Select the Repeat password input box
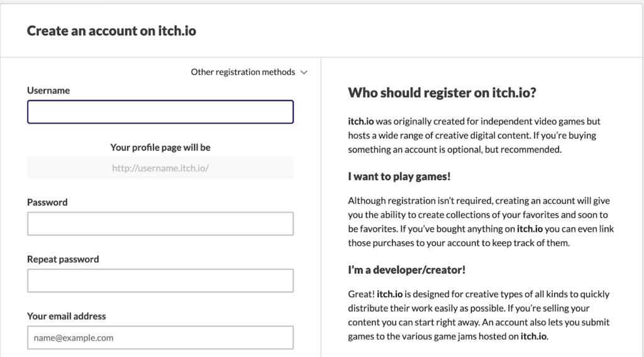The height and width of the screenshot is (357, 644). coord(160,280)
